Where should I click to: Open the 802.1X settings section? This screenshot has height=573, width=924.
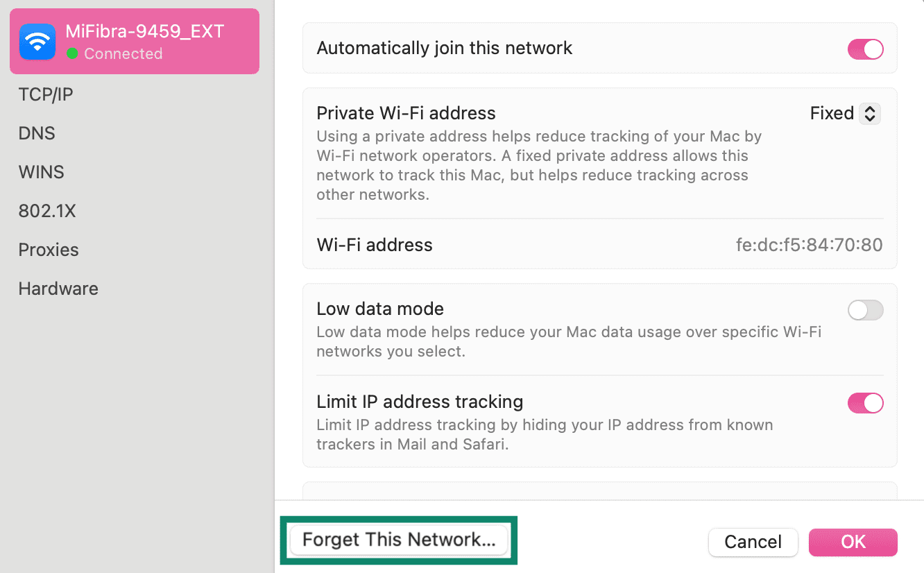click(x=47, y=210)
